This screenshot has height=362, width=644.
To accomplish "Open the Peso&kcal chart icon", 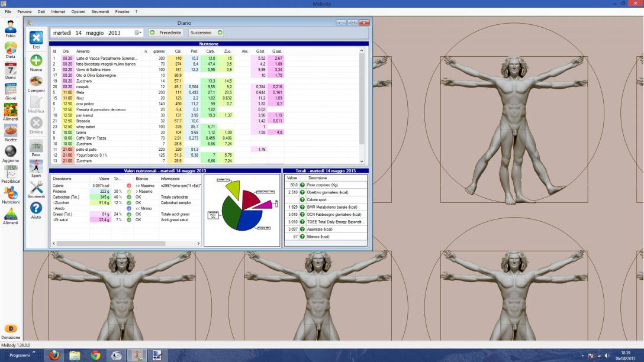I will click(x=11, y=173).
